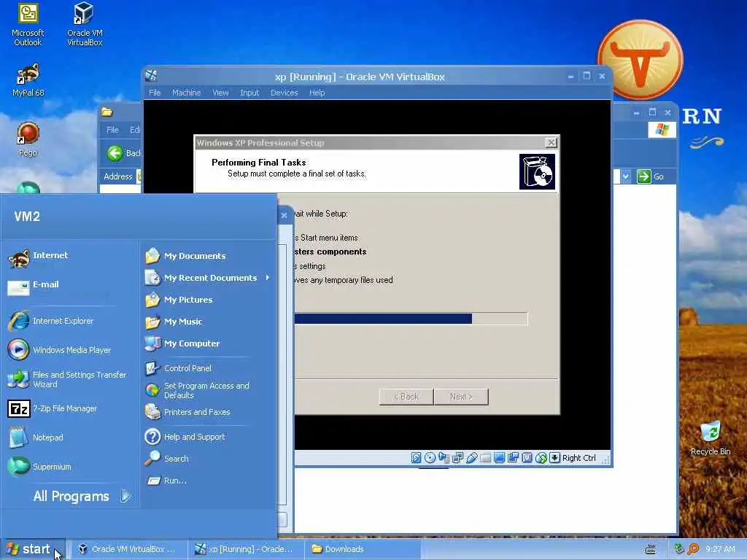Select the Recycle Bin on desktop
This screenshot has width=747, height=560.
point(711,438)
